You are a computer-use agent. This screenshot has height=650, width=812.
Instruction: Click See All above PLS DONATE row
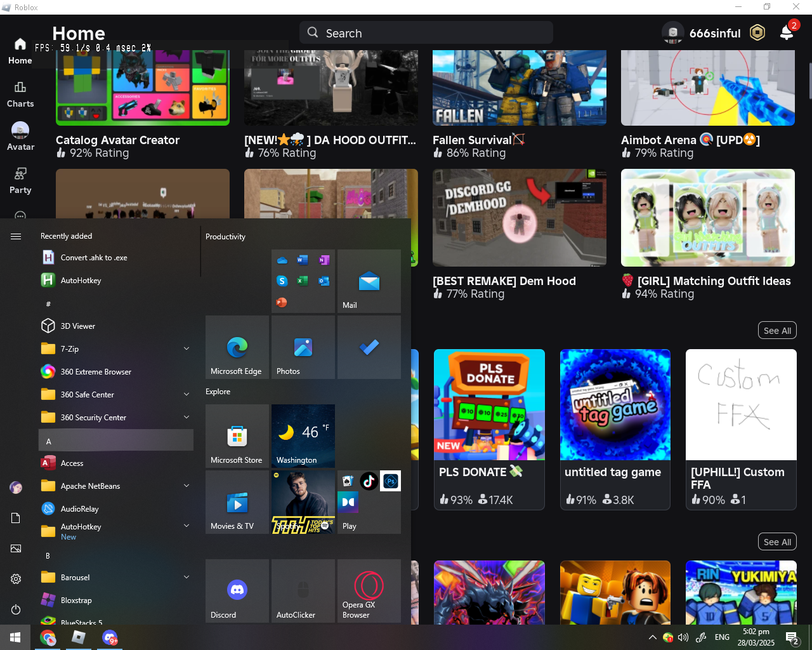point(777,331)
